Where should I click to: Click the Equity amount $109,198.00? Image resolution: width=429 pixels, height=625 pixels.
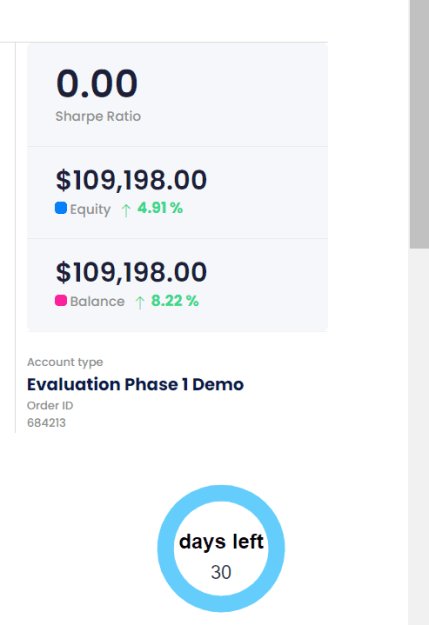click(131, 180)
